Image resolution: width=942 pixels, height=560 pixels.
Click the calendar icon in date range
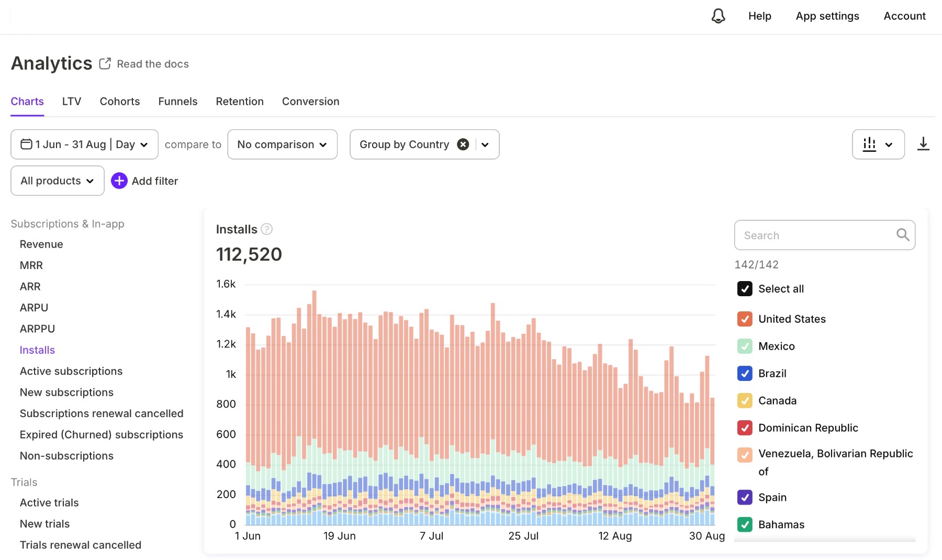[26, 144]
